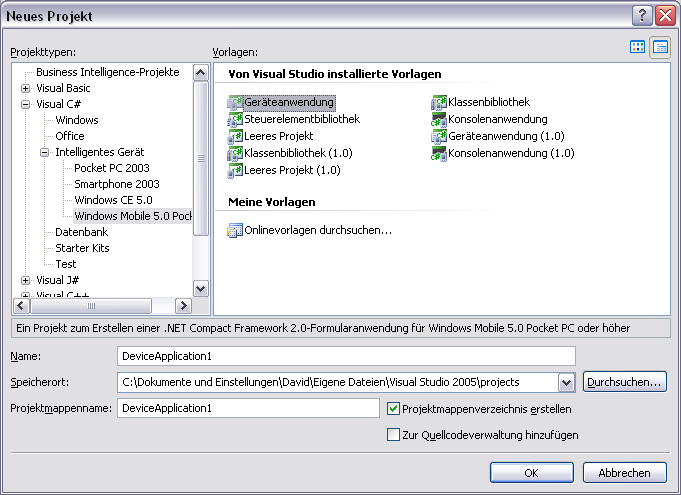The image size is (681, 495).
Task: Collapse the Visual C# tree node
Action: coord(26,105)
